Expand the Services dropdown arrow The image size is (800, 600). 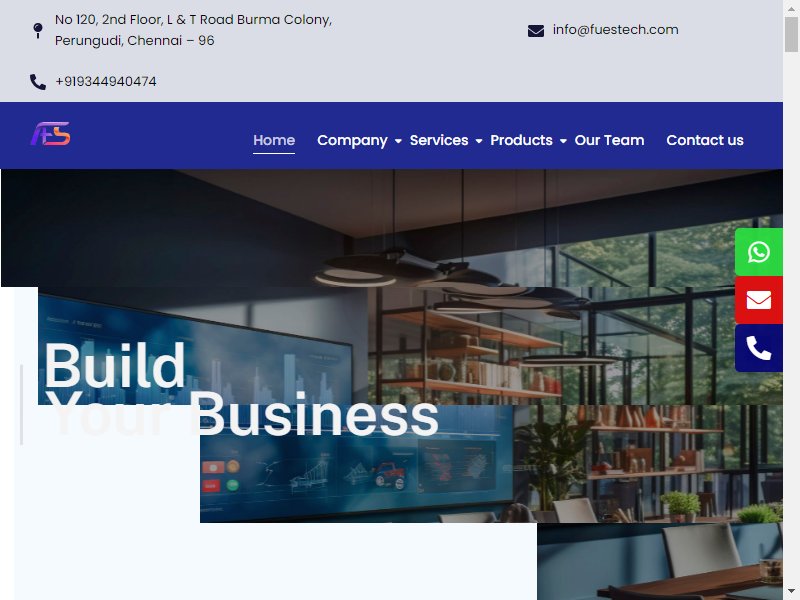pyautogui.click(x=479, y=141)
